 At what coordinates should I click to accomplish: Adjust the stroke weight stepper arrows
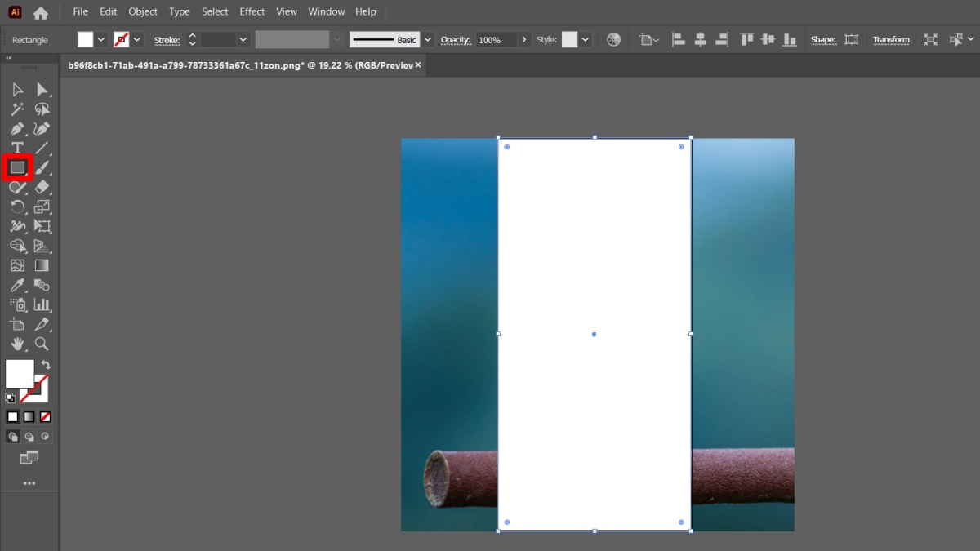tap(192, 39)
